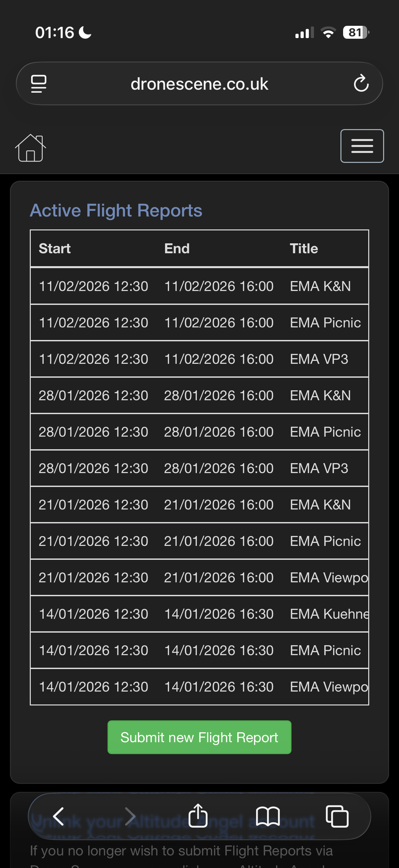This screenshot has width=399, height=868.
Task: Tap the forward navigation arrow
Action: coord(130,816)
